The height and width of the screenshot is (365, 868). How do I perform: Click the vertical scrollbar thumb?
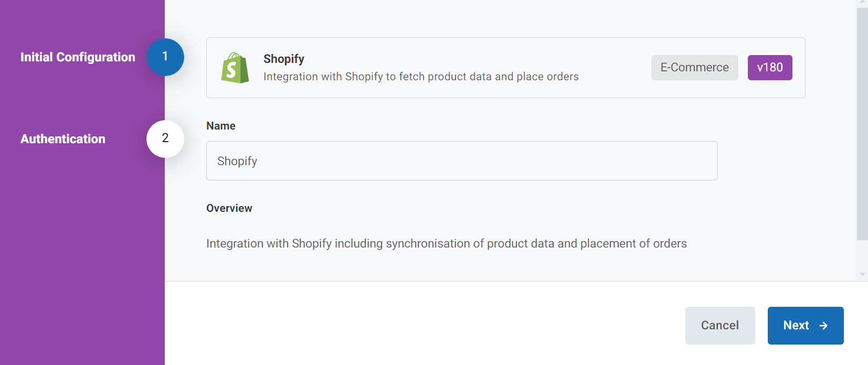862,123
